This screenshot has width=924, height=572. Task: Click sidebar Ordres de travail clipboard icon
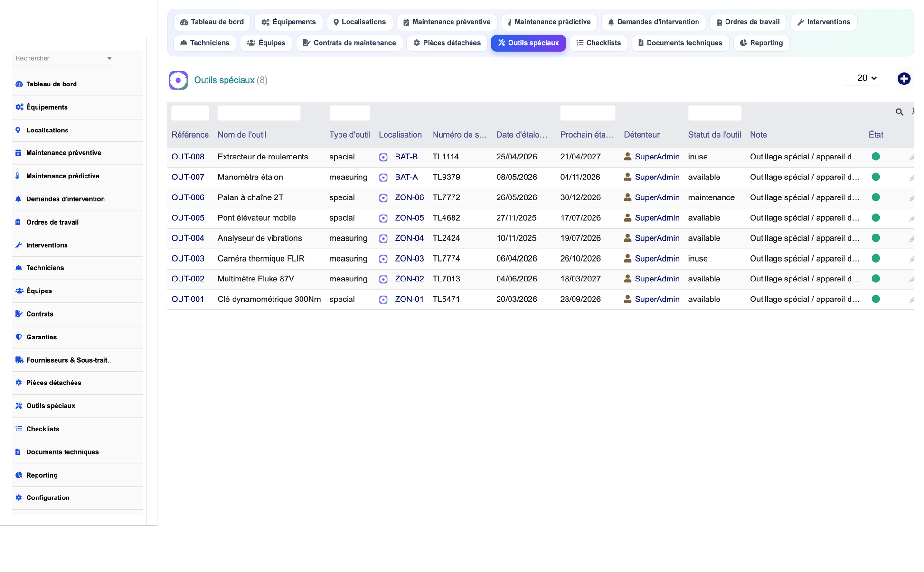tap(18, 222)
